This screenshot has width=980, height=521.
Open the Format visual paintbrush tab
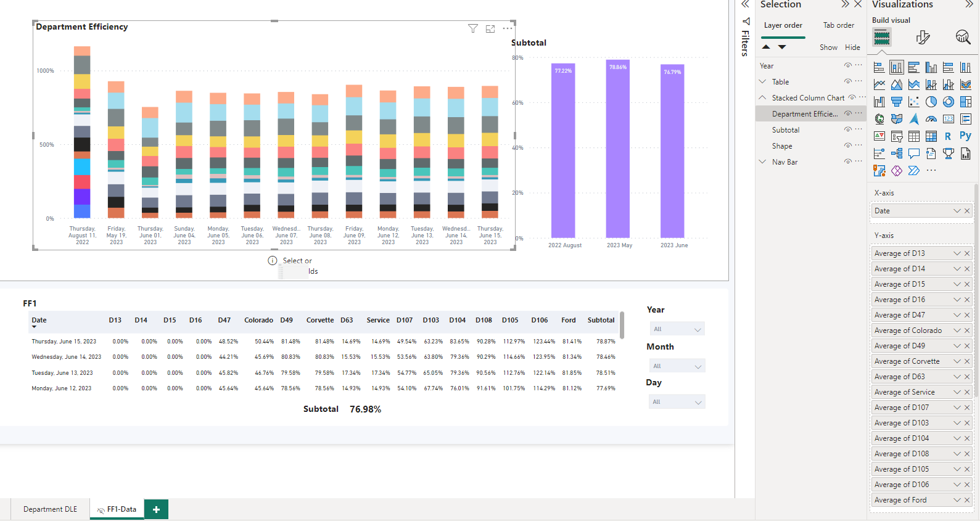point(923,38)
